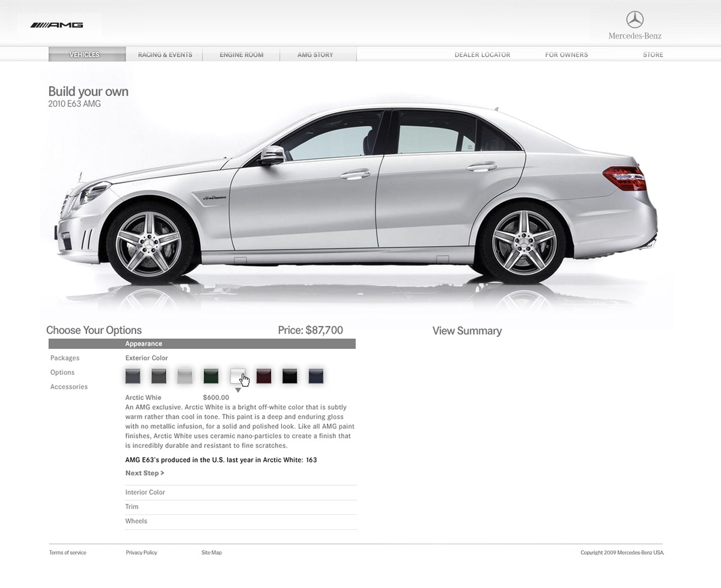The height and width of the screenshot is (588, 721).
Task: Open Accessories in the sidebar
Action: pos(69,387)
